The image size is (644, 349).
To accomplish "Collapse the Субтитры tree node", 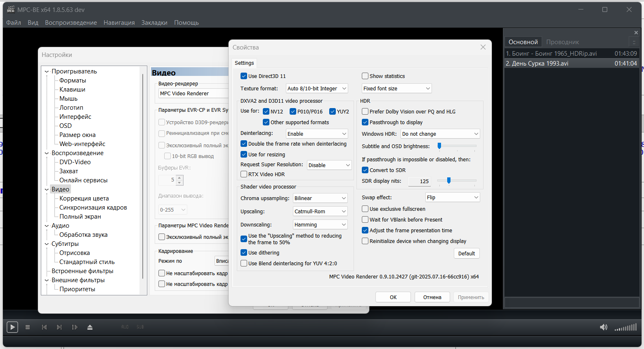I will point(47,244).
